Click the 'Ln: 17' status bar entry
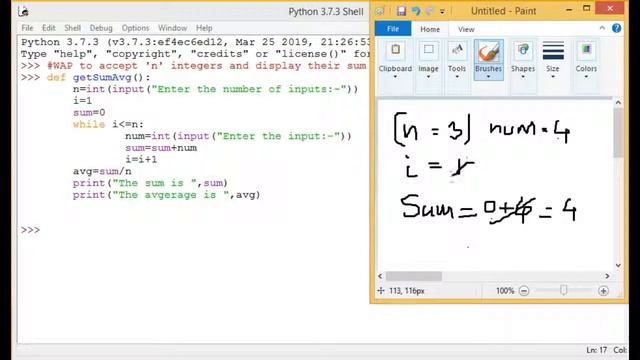The width and height of the screenshot is (640, 360). pos(596,350)
